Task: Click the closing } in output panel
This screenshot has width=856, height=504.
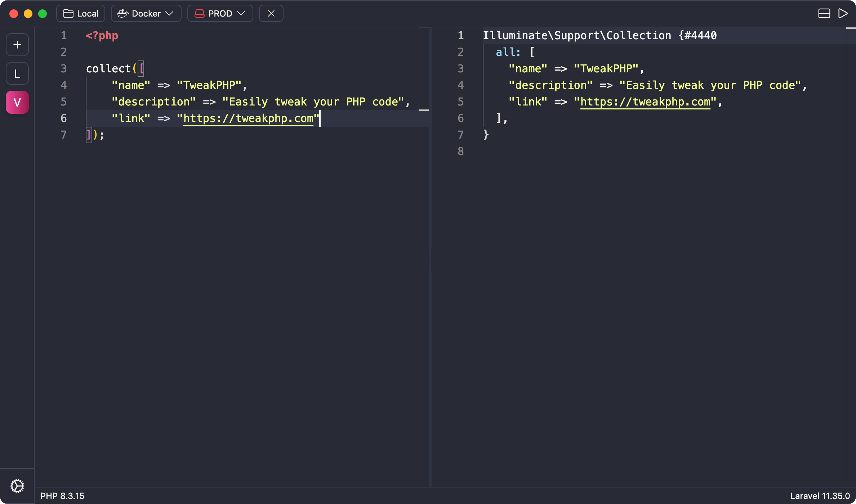Action: (x=486, y=135)
